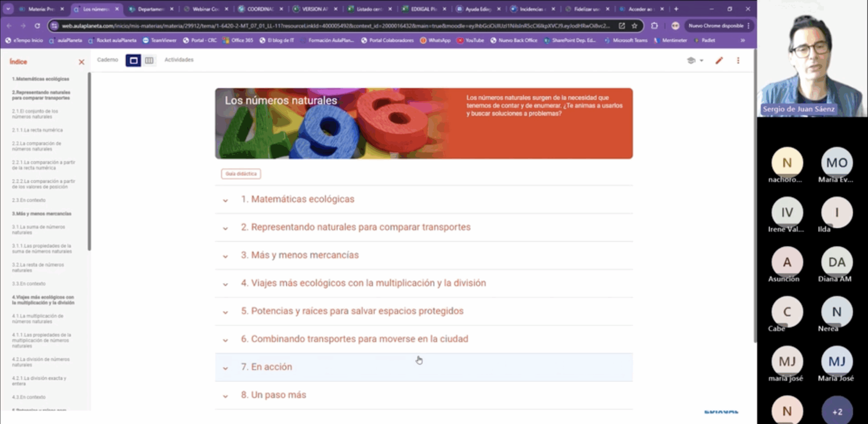
Task: Open the Actividades tab
Action: tap(179, 60)
